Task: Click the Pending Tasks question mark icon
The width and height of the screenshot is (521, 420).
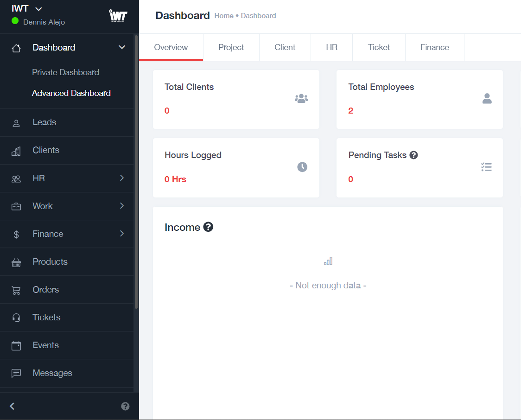Action: (x=414, y=155)
